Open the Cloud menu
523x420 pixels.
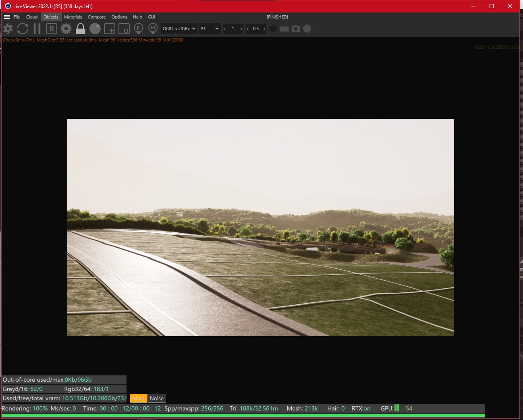32,17
